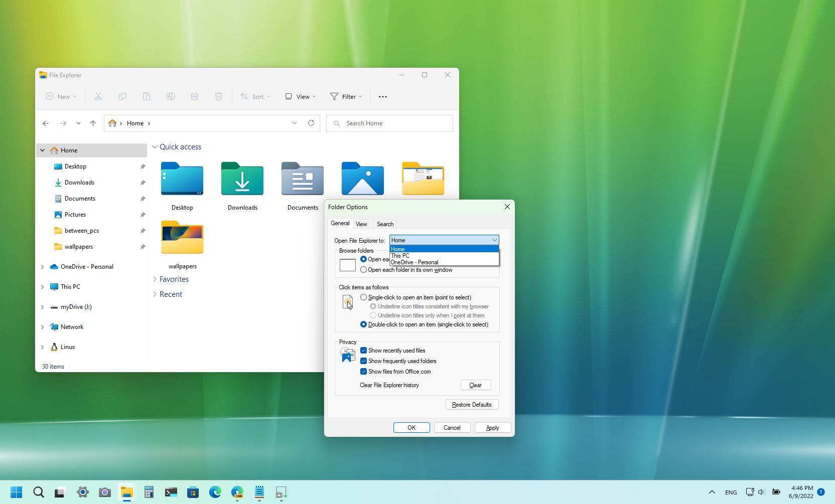Viewport: 835px width, 504px height.
Task: Uncheck Show files from Office.com
Action: 364,372
